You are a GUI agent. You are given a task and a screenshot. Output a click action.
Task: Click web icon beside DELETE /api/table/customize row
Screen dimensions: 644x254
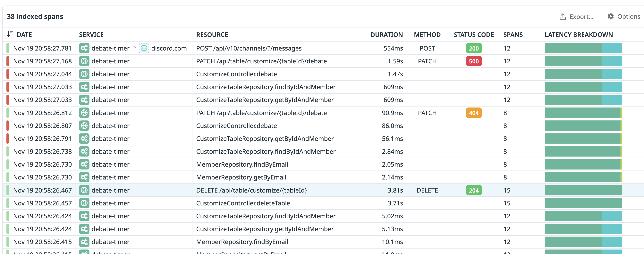click(84, 190)
